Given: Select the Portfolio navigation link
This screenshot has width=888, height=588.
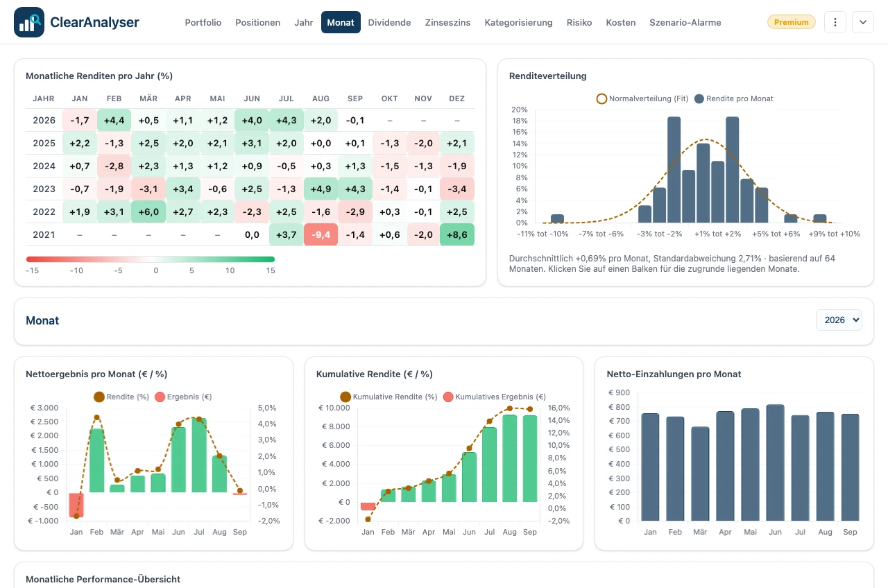Looking at the screenshot, I should tap(203, 22).
